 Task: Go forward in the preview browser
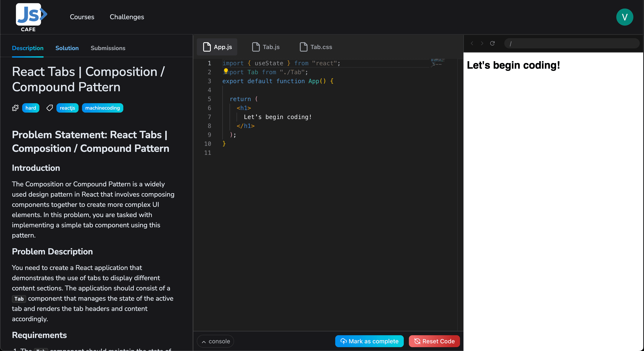[x=482, y=43]
